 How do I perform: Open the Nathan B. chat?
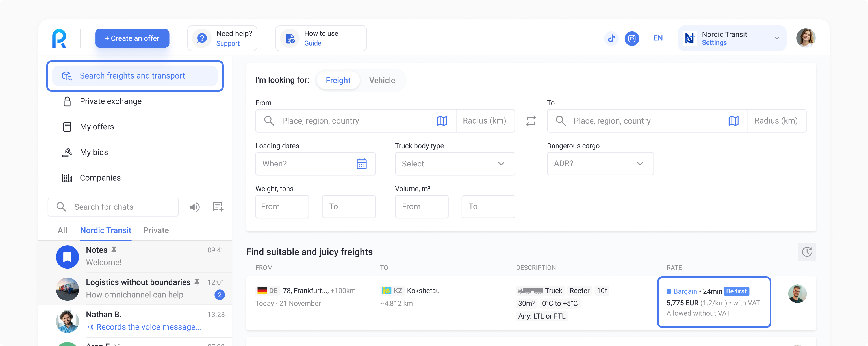click(135, 321)
